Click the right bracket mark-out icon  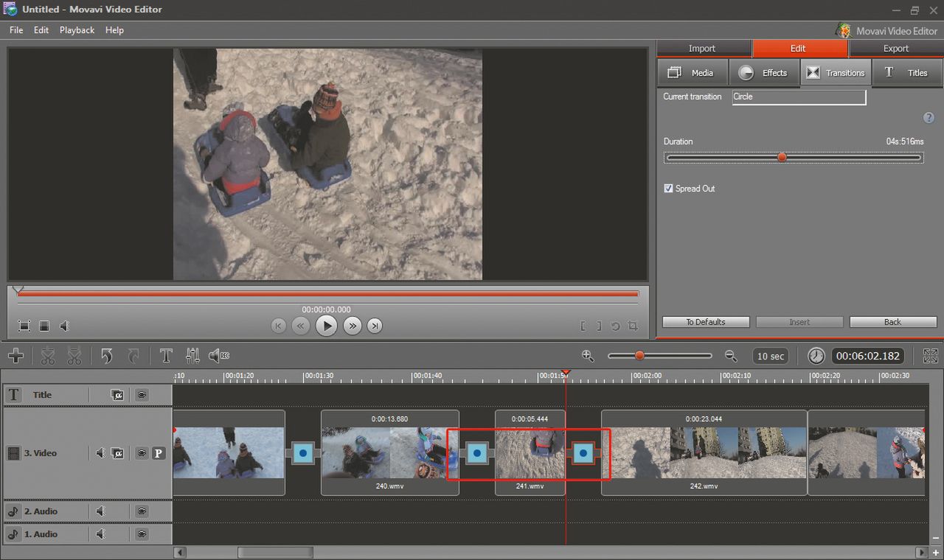(599, 326)
